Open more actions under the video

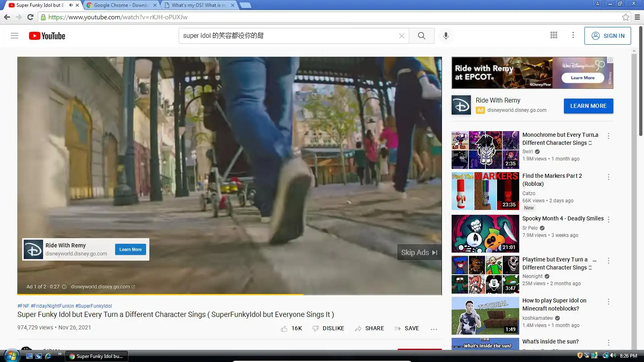click(433, 329)
